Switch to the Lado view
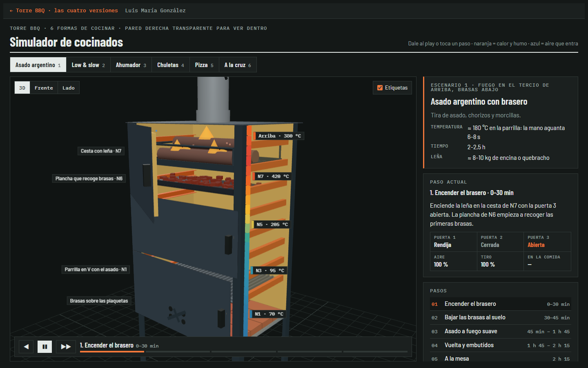588x368 pixels. click(69, 88)
